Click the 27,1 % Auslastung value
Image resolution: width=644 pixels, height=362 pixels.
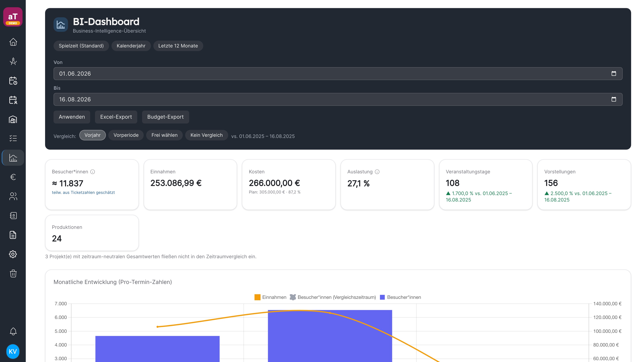click(x=358, y=183)
